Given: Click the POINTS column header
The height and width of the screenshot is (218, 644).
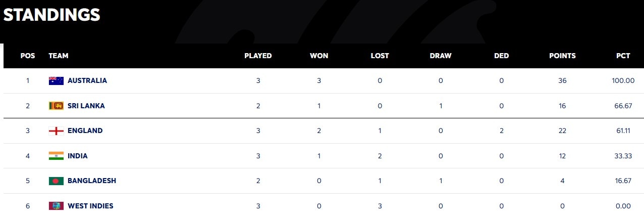Looking at the screenshot, I should 562,56.
